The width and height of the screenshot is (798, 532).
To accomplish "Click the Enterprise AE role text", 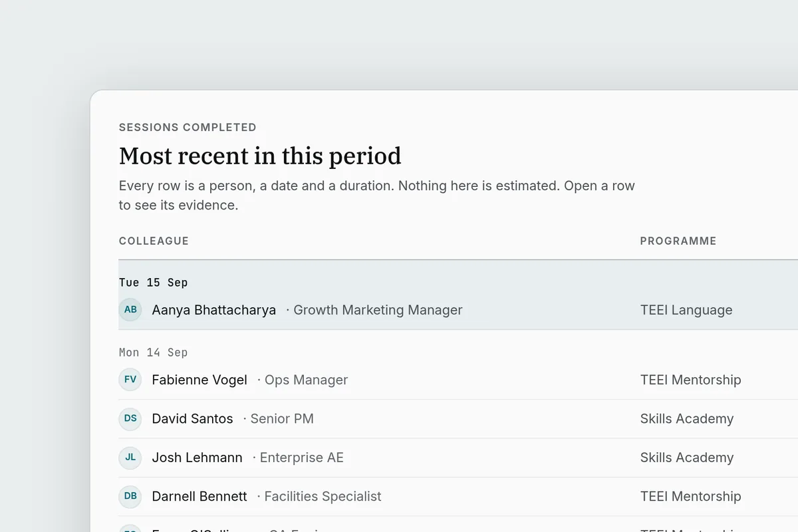I will 302,458.
